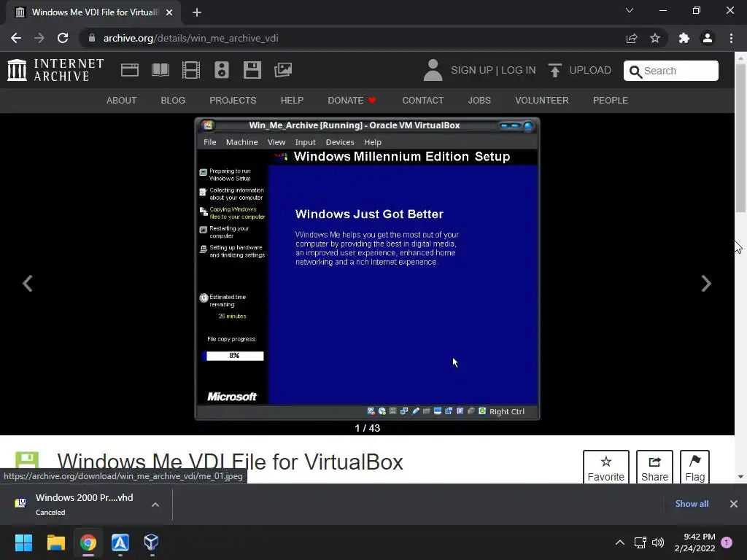Open the PEOPLE link
The height and width of the screenshot is (560, 747).
click(x=611, y=101)
